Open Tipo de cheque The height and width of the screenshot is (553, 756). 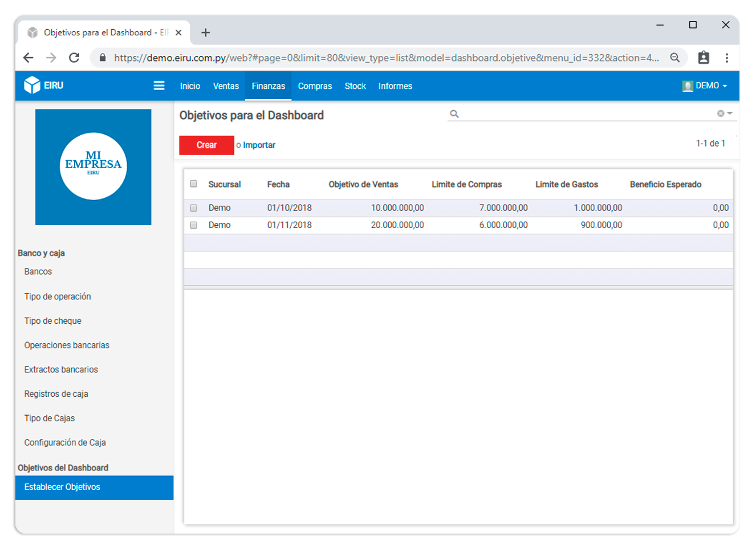pyautogui.click(x=53, y=321)
